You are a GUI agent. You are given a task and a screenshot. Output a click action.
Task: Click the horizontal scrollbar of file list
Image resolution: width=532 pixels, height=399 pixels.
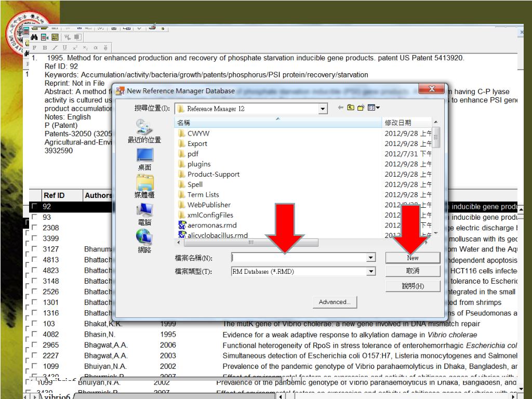click(251, 242)
